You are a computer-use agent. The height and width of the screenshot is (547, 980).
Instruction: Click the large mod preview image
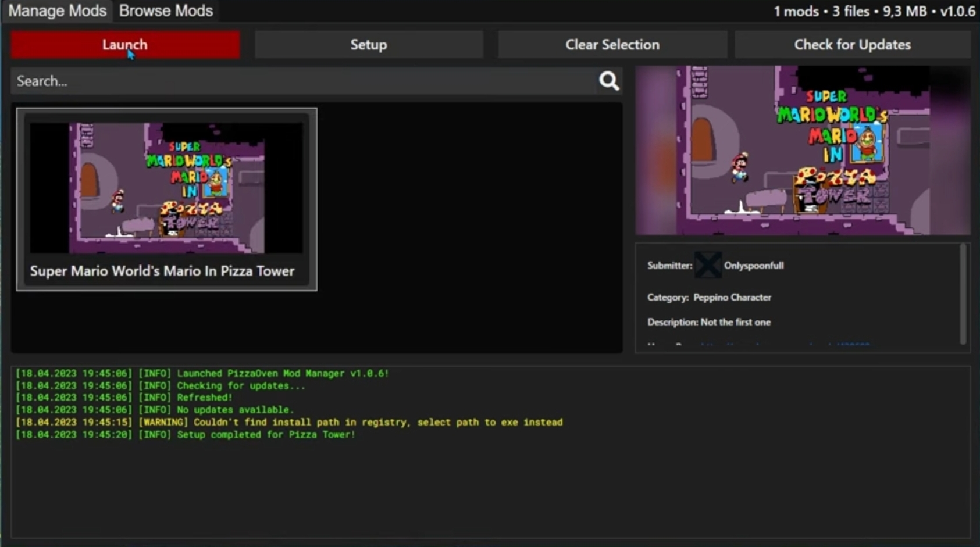[x=803, y=150]
